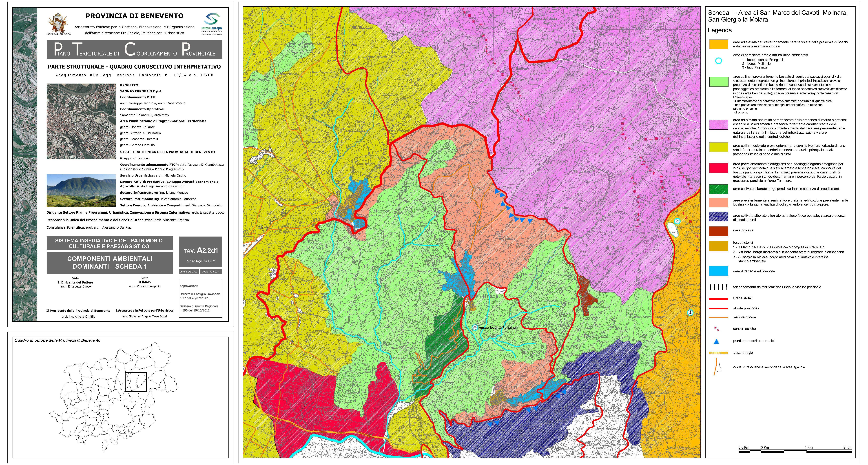Click the 'scala 1/25.000' box

coord(211,272)
